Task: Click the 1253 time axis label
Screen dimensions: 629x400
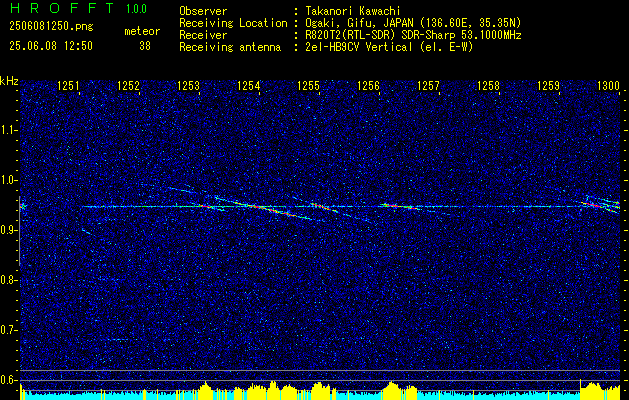Action: click(x=188, y=85)
